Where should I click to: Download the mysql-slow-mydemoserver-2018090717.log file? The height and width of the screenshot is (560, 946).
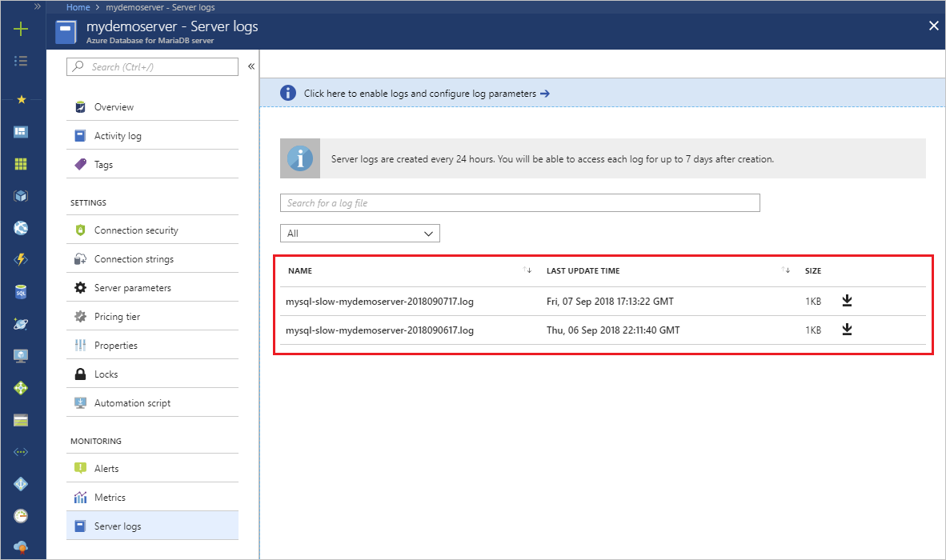pos(847,301)
